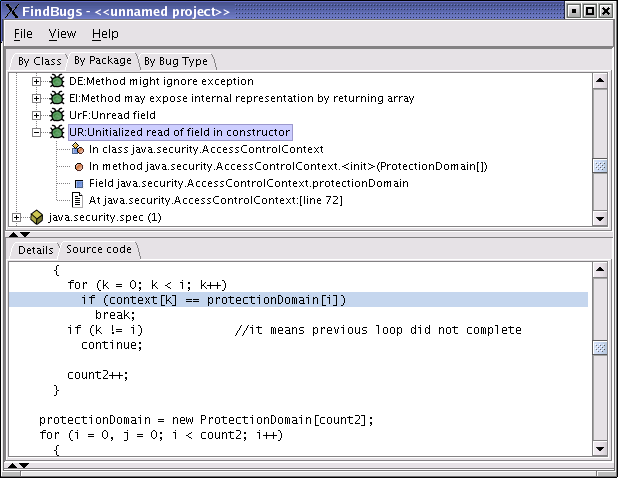
Task: Click the X window menu icon in title bar
Action: (x=11, y=11)
